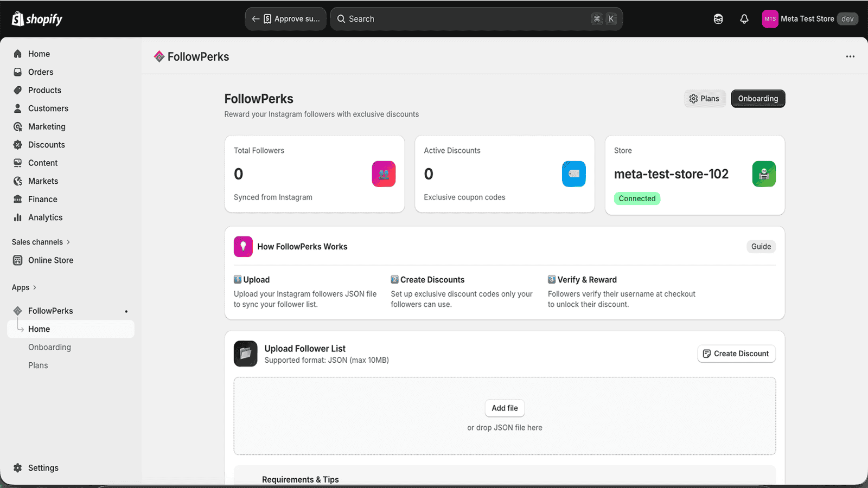Click the Shopify logo in the top bar
Screen dimensions: 868x488
click(x=37, y=19)
